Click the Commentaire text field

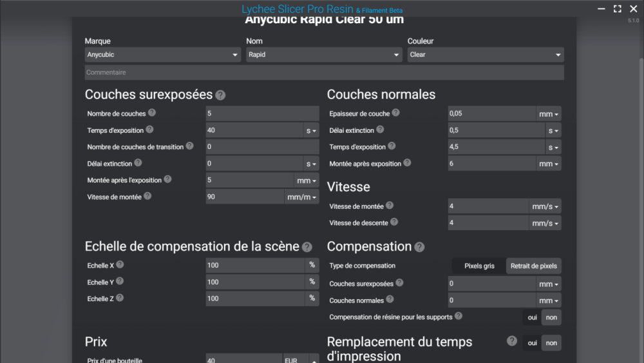point(324,72)
